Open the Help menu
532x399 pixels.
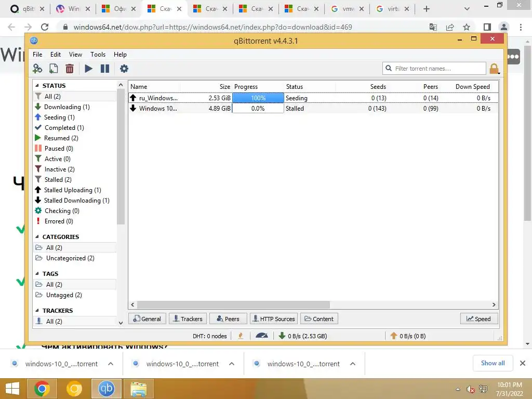pyautogui.click(x=120, y=54)
